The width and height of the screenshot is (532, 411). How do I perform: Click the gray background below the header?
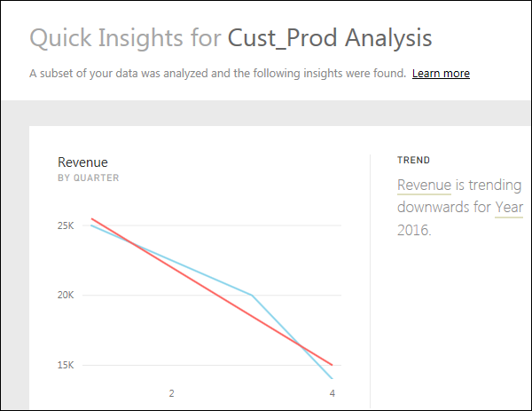tap(266, 113)
